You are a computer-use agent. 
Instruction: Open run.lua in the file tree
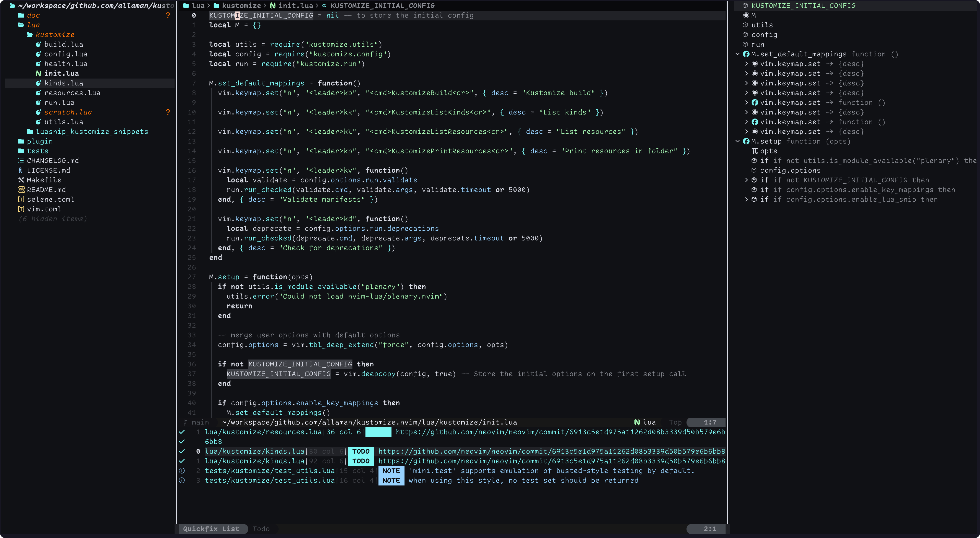[59, 102]
